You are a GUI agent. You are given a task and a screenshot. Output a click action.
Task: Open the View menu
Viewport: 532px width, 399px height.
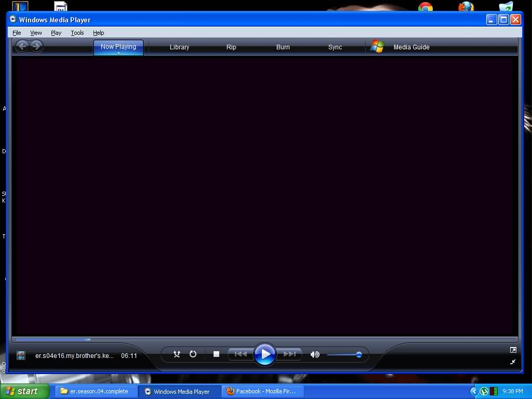point(36,33)
